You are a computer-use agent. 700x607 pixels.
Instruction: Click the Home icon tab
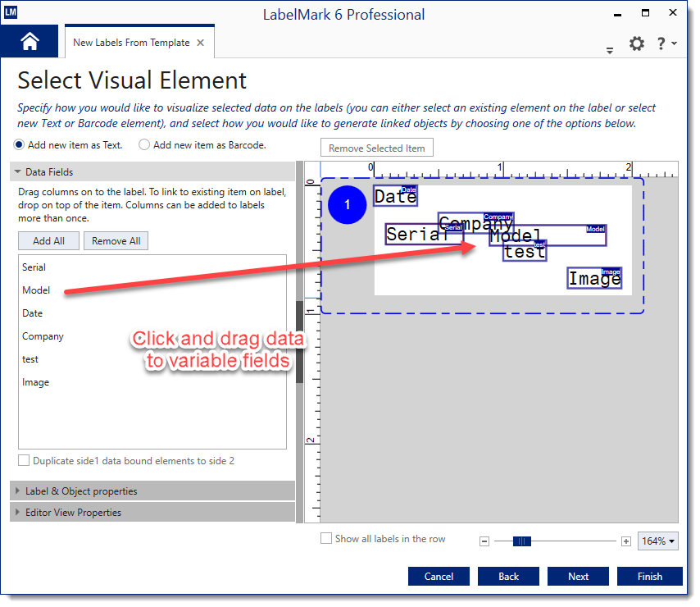[30, 42]
